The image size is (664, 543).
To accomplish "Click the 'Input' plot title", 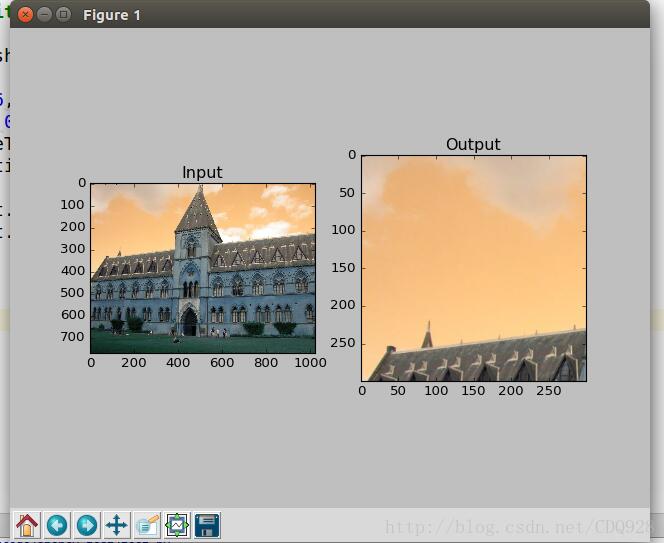I will (x=202, y=172).
